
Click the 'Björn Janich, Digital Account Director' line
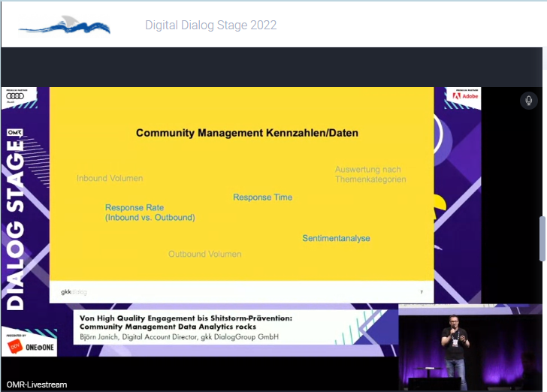click(x=179, y=337)
